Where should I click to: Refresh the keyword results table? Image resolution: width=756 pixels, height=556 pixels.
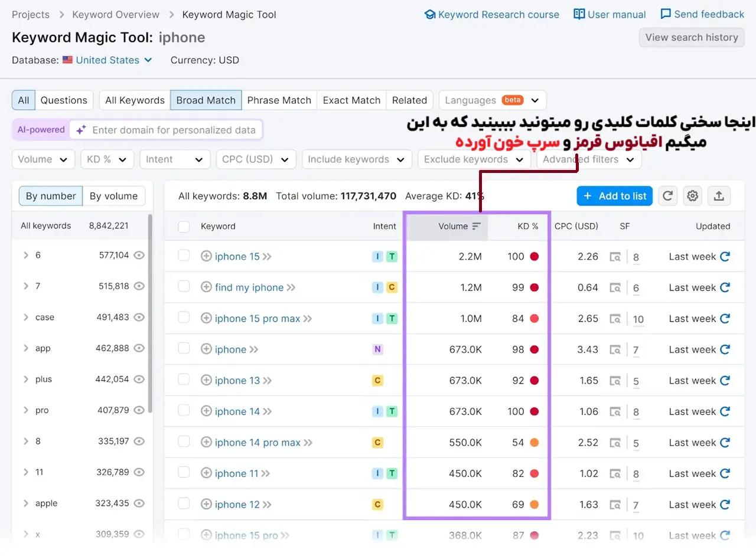(x=667, y=196)
